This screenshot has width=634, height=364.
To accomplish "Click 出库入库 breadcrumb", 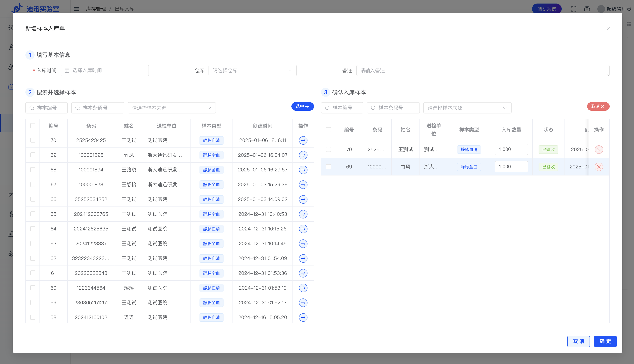I will [x=124, y=9].
